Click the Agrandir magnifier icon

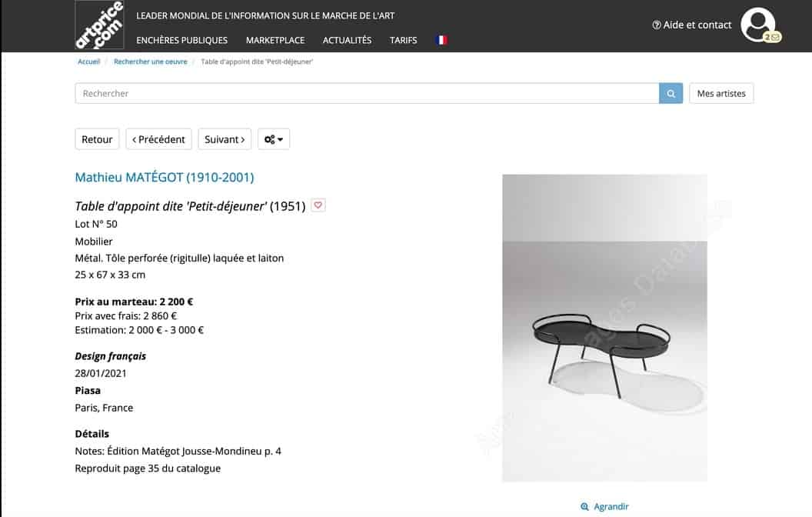[584, 507]
